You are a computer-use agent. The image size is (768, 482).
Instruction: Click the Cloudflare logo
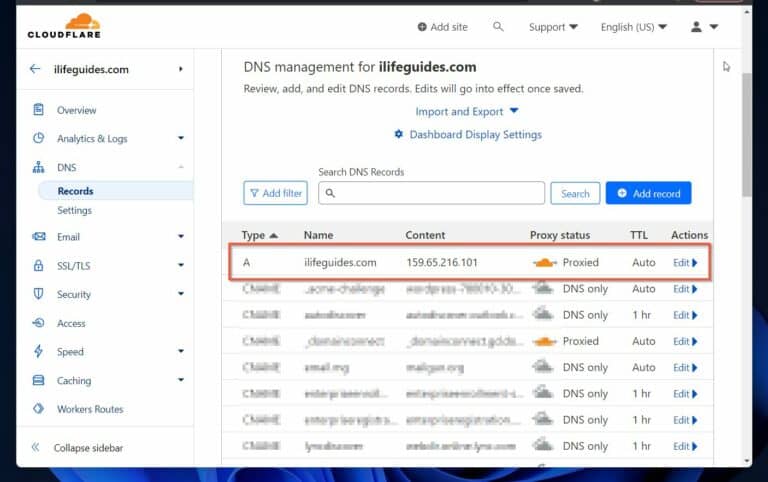coord(64,26)
